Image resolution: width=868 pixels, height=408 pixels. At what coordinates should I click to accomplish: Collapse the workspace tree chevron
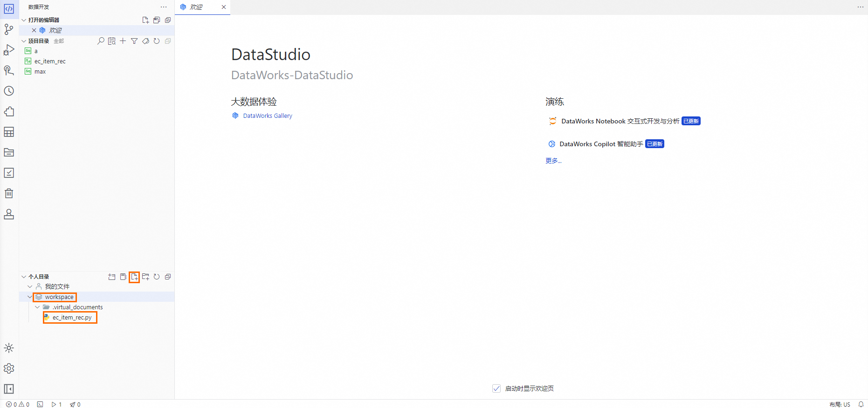point(30,297)
